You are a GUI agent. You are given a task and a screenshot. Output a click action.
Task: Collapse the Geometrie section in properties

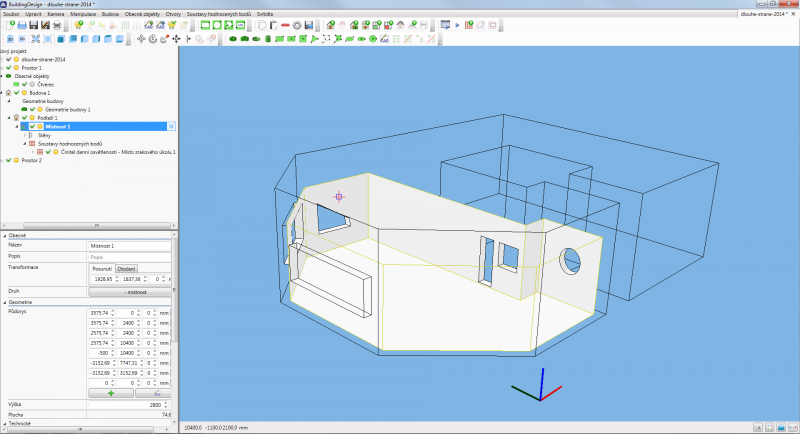click(x=4, y=301)
